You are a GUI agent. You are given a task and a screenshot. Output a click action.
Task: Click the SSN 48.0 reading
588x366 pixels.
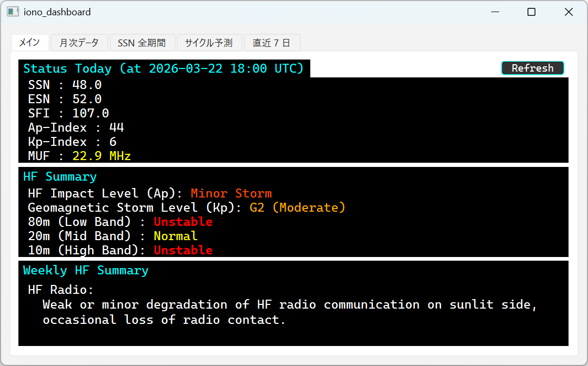click(65, 85)
